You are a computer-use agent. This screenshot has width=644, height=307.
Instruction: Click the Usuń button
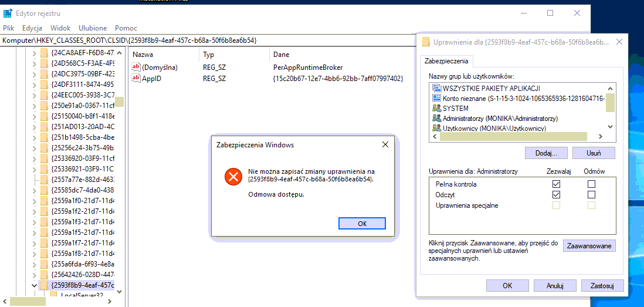pos(594,153)
